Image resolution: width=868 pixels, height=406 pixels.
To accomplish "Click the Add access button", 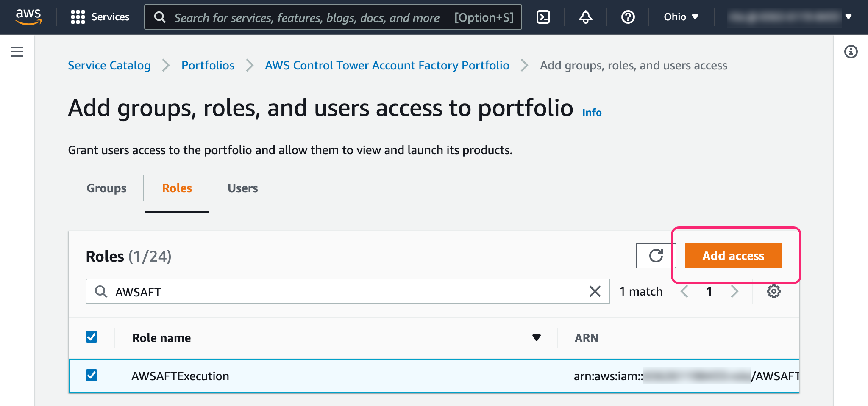I will (733, 256).
